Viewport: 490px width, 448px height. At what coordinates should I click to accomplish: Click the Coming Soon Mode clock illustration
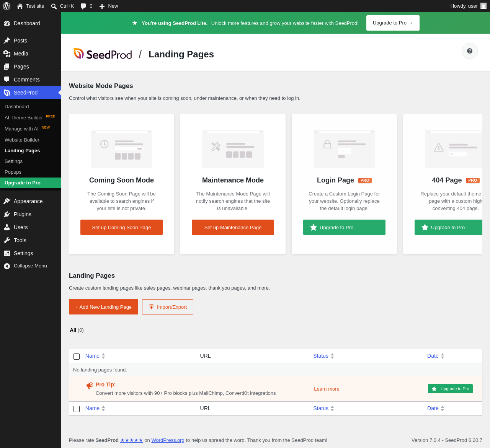(x=121, y=148)
